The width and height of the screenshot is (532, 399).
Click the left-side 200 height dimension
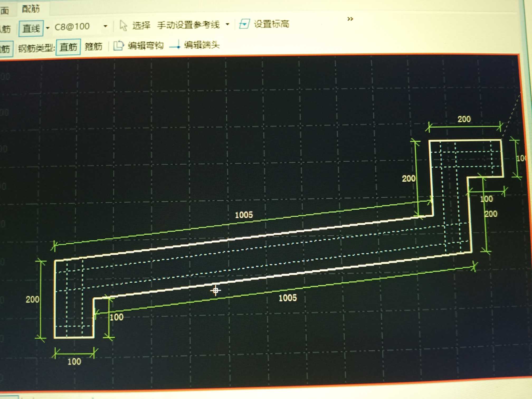(32, 299)
